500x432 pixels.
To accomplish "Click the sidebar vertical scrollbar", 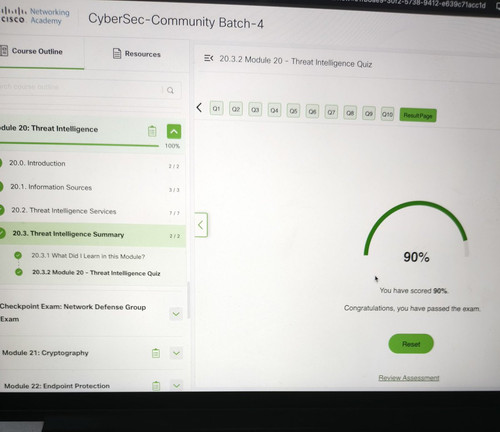I will (188, 300).
